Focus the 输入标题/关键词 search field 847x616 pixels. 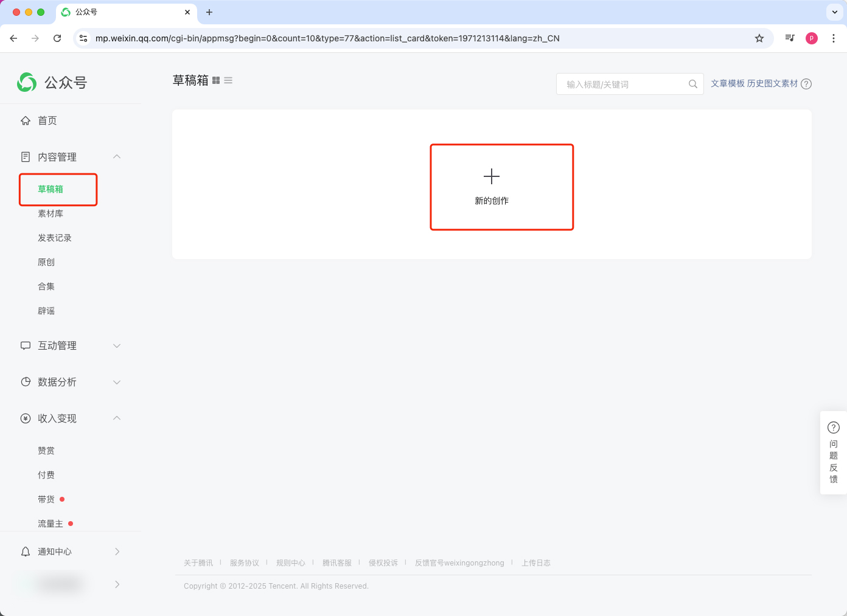click(x=624, y=84)
